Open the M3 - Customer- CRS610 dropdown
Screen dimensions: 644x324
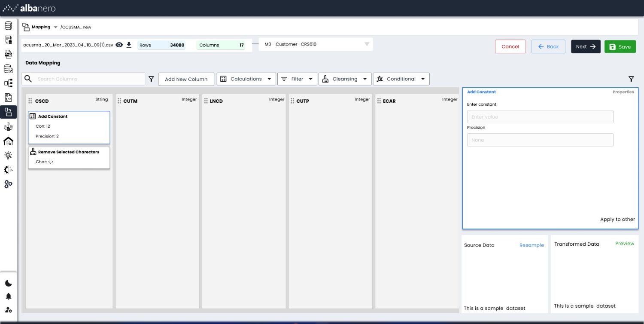click(316, 44)
